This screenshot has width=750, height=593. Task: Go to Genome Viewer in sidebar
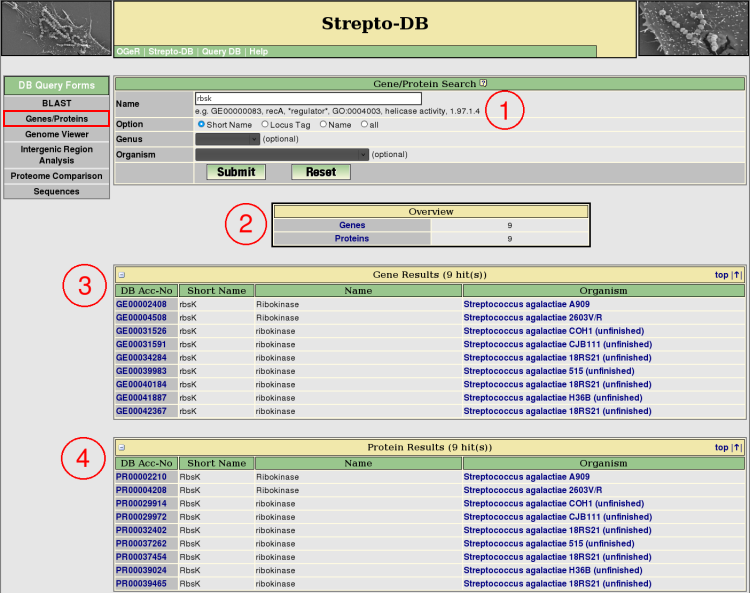[56, 133]
